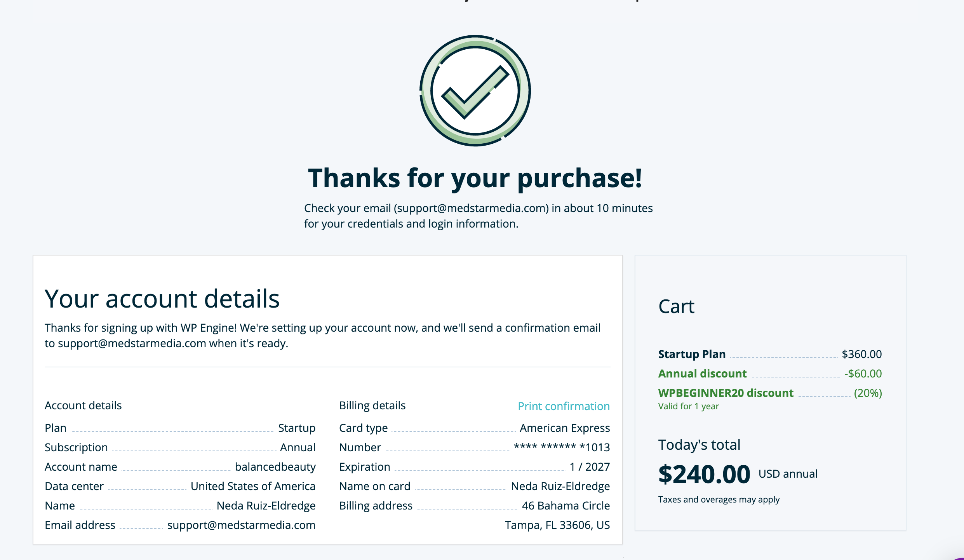Click the 1 / 2027 expiration value
The height and width of the screenshot is (560, 964).
(590, 467)
